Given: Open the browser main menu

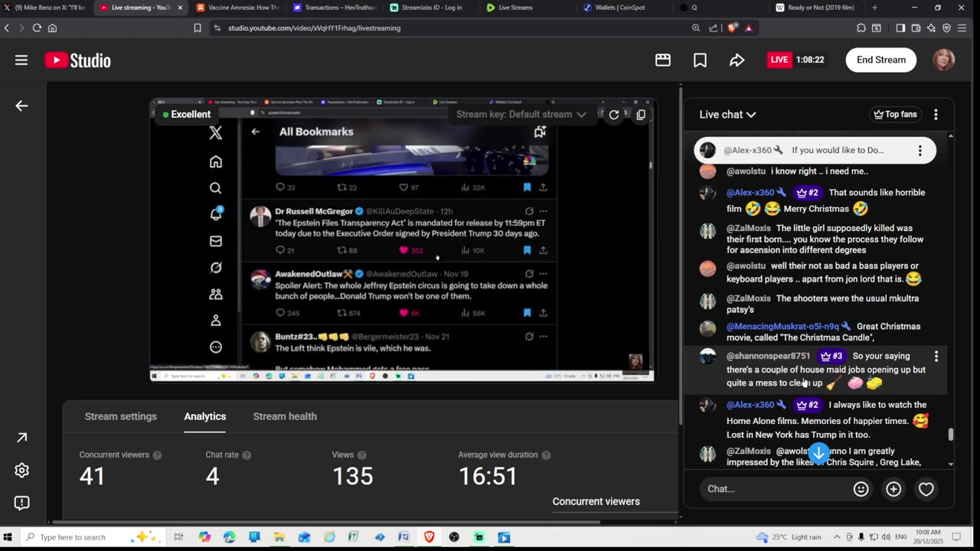Looking at the screenshot, I should click(x=963, y=28).
